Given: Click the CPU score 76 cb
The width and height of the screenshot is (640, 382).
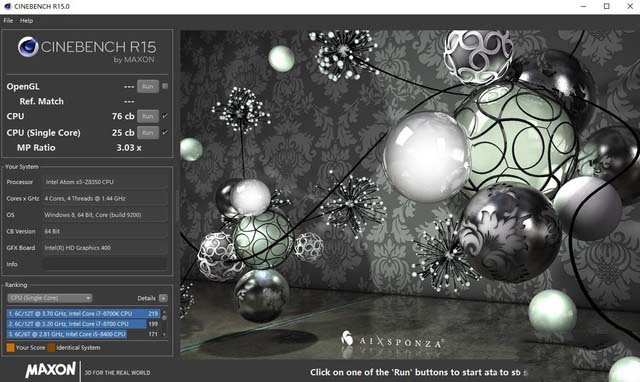Looking at the screenshot, I should (123, 116).
